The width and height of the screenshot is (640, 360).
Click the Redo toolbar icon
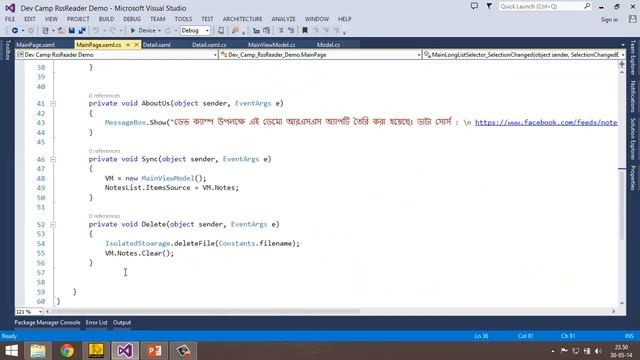(x=113, y=31)
